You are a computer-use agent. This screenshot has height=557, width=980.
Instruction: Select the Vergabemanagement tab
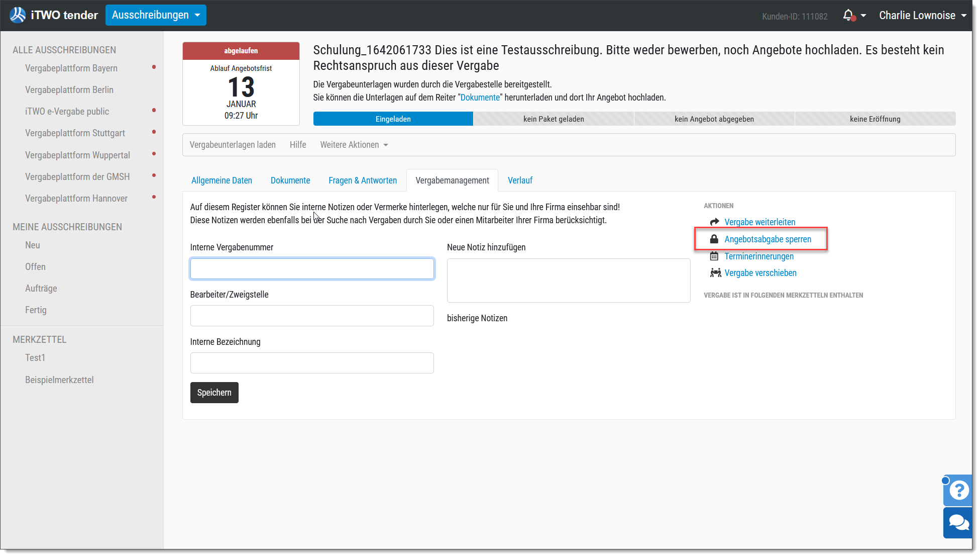[452, 180]
